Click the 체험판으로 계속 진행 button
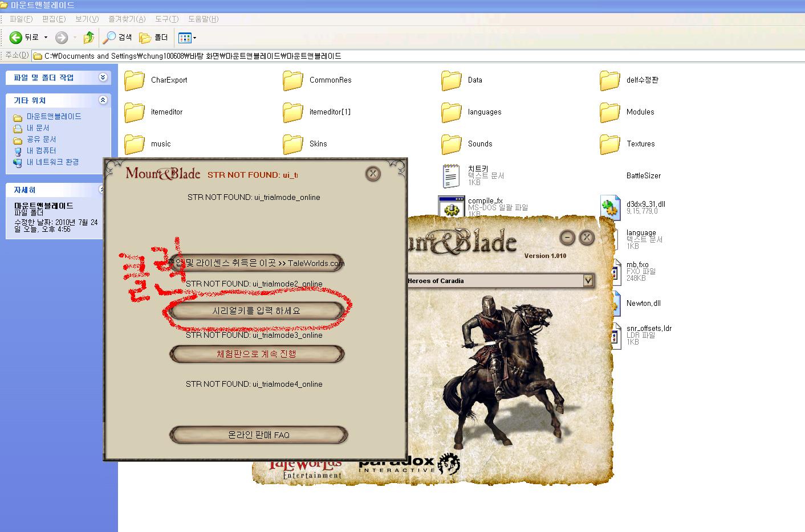The width and height of the screenshot is (805, 532). pyautogui.click(x=257, y=354)
